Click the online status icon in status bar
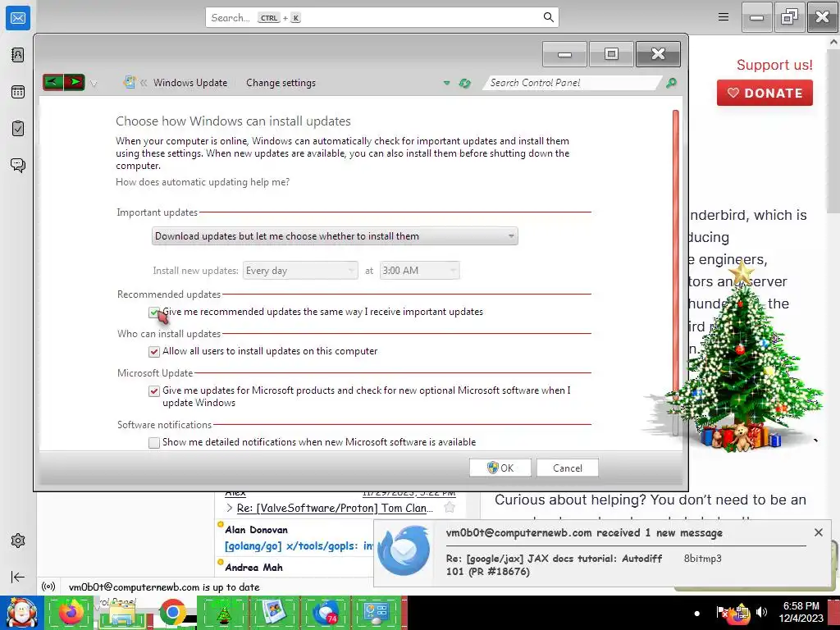The image size is (840, 630). (48, 587)
